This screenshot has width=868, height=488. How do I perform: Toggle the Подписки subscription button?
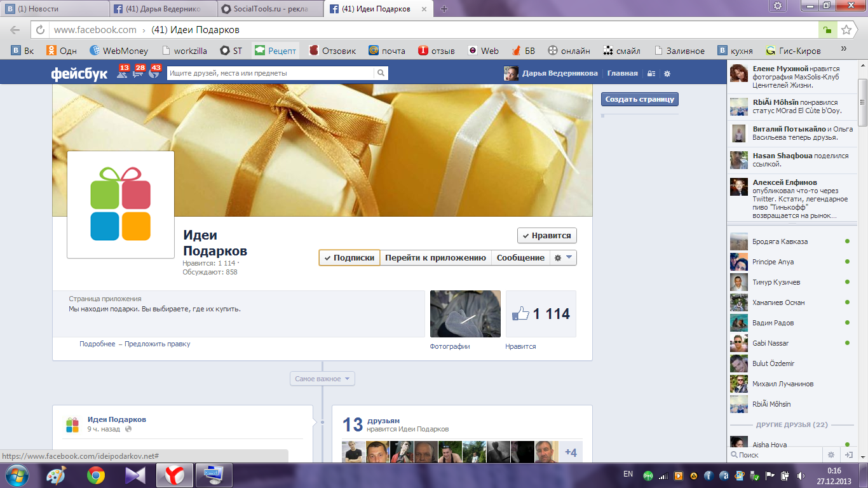coord(349,257)
